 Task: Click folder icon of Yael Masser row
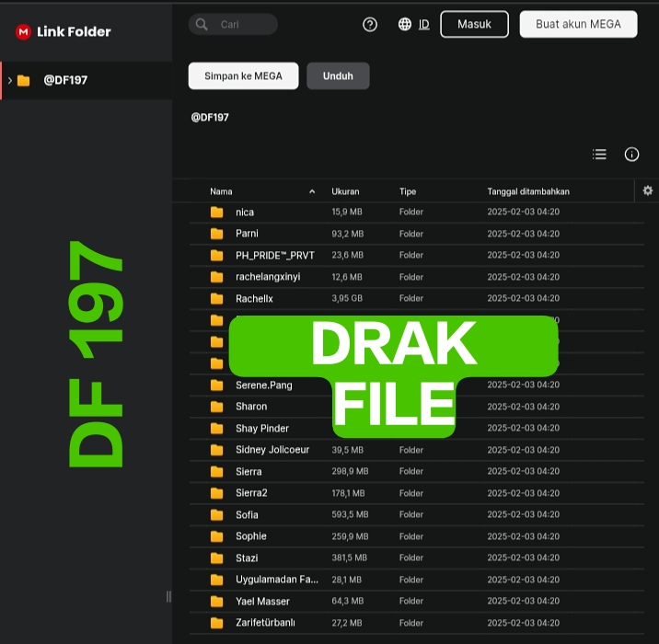pyautogui.click(x=217, y=601)
